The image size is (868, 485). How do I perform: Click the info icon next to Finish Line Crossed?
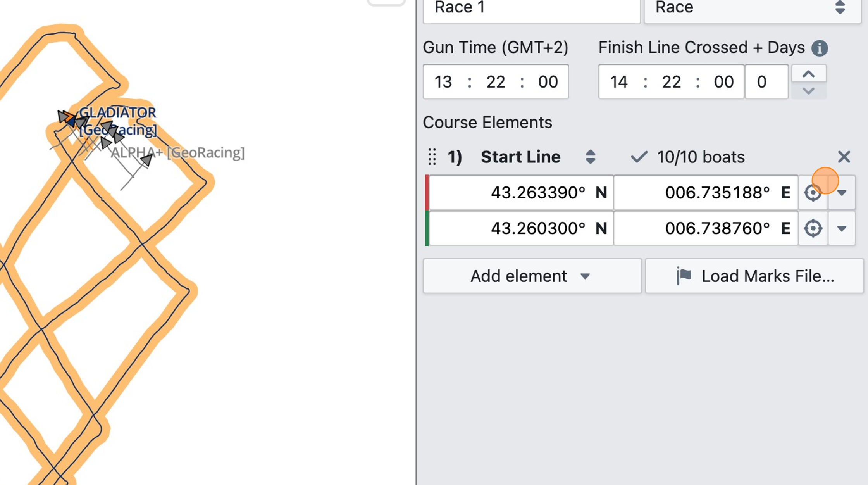tap(820, 48)
